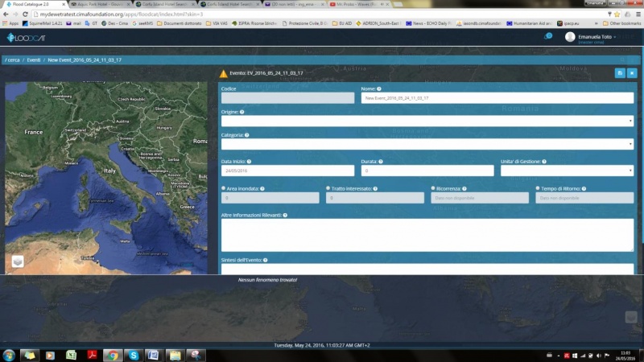Open help icon next to Area inondata
The height and width of the screenshot is (362, 644).
click(262, 189)
